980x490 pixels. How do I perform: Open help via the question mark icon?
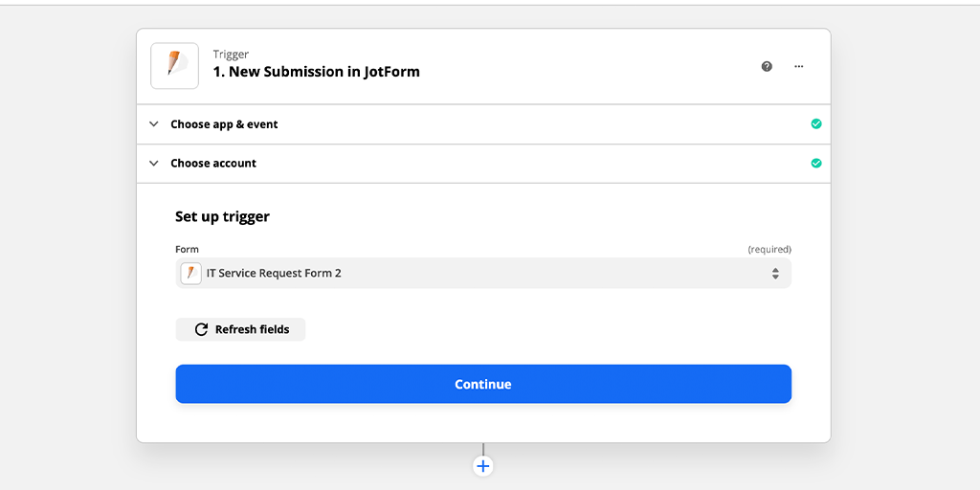pos(767,66)
